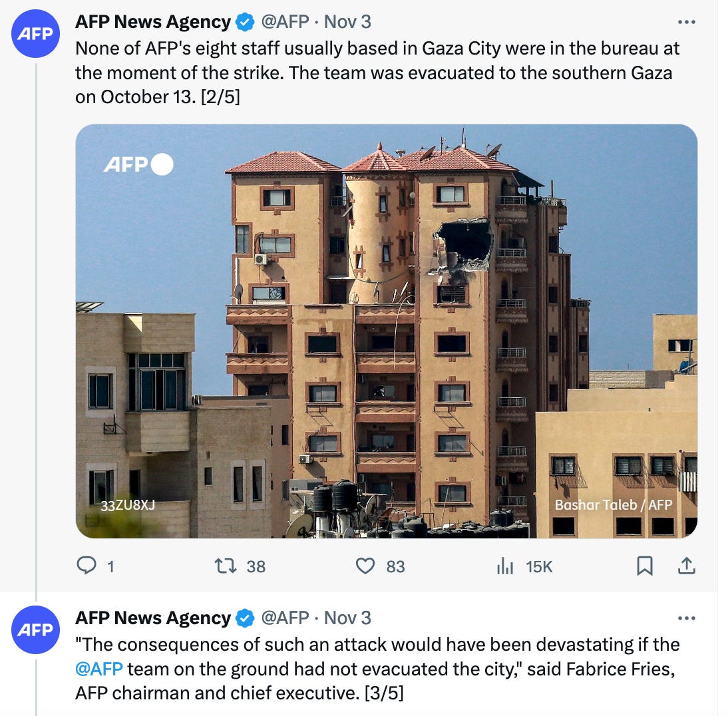Click the Nov 3 timestamp of first tweet

click(x=347, y=22)
